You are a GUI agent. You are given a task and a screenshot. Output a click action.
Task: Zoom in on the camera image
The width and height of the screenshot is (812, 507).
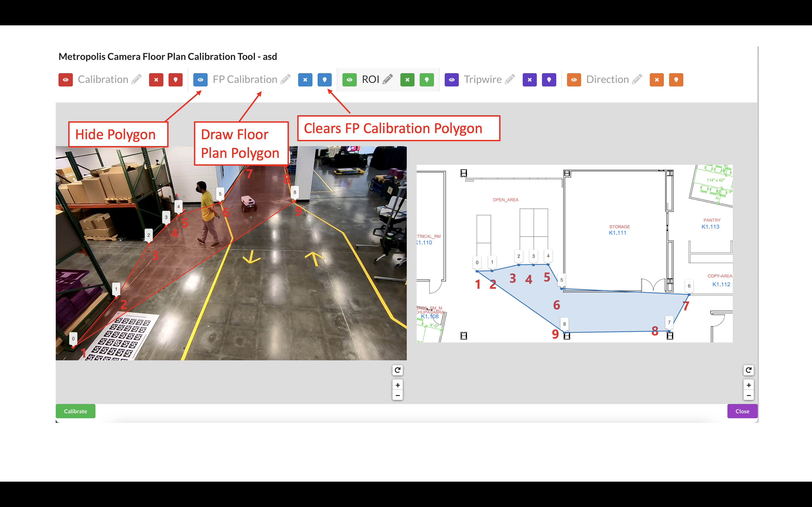[397, 385]
